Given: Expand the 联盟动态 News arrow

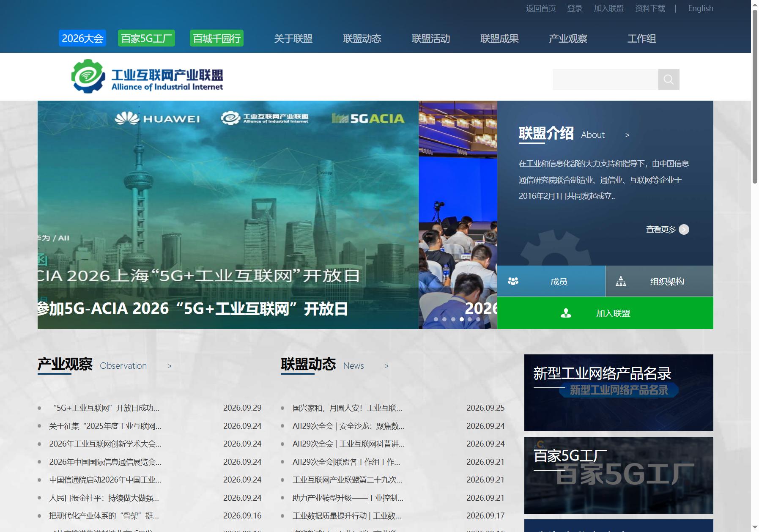Looking at the screenshot, I should coord(386,366).
